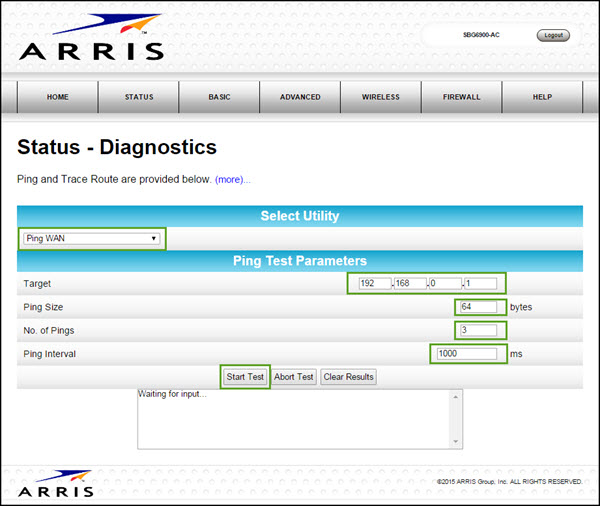This screenshot has width=600, height=506.
Task: Navigate to the WIRELESS menu
Action: click(381, 97)
